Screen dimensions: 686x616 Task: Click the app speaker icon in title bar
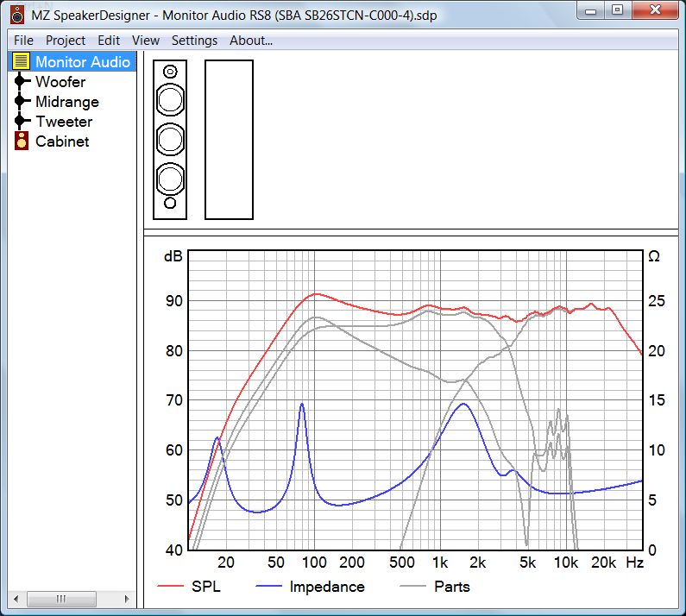tap(17, 15)
